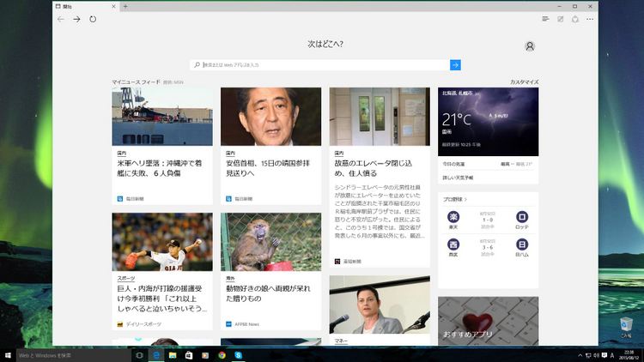This screenshot has width=644, height=362.
Task: Open the Store app from taskbar
Action: click(189, 355)
